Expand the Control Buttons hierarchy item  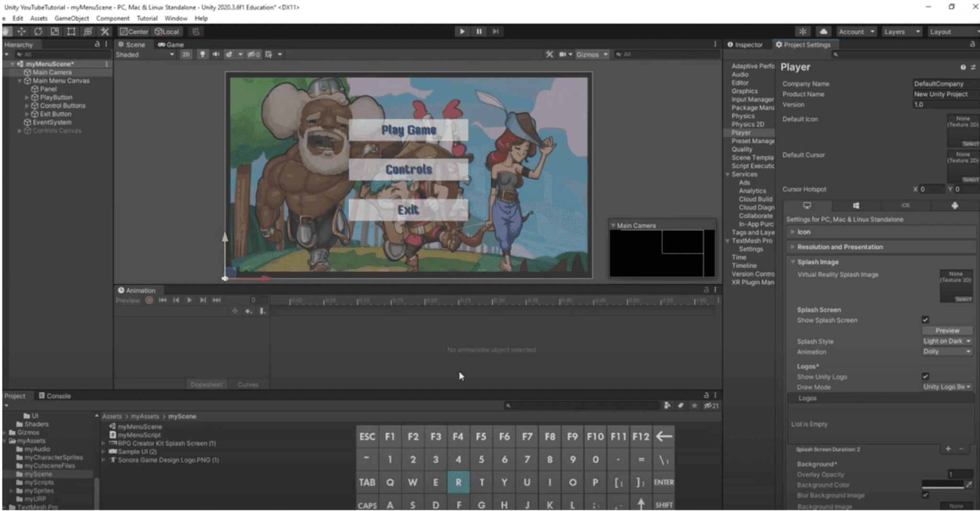click(27, 105)
